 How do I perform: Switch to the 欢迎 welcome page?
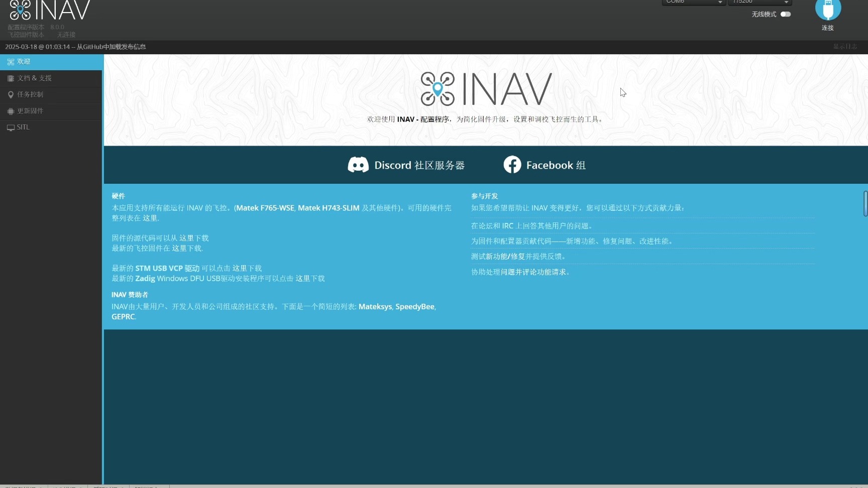tap(23, 61)
